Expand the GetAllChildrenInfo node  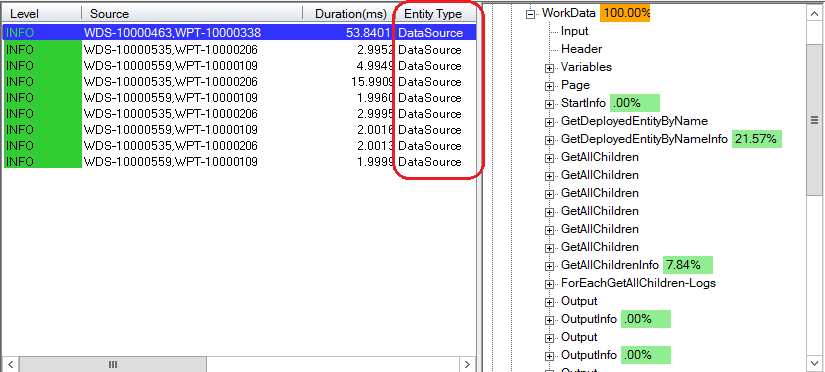[x=549, y=266]
